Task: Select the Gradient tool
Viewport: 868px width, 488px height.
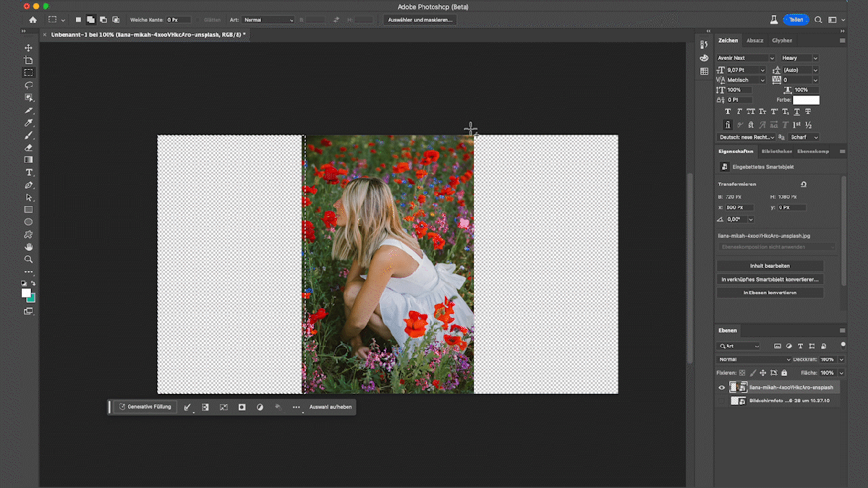Action: (29, 160)
